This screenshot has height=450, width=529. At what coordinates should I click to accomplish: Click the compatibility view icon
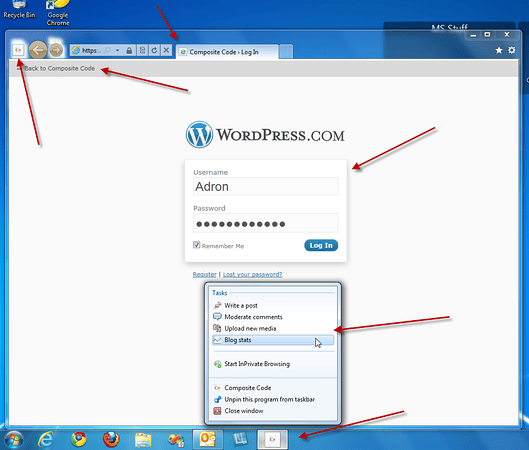(142, 50)
